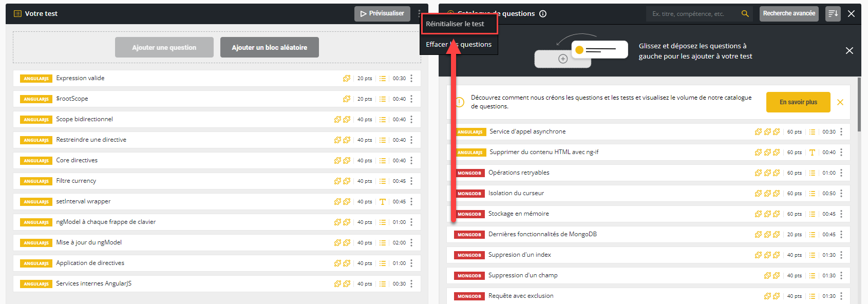Open options menu for setInterval wrapper
The height and width of the screenshot is (304, 868).
pos(411,202)
